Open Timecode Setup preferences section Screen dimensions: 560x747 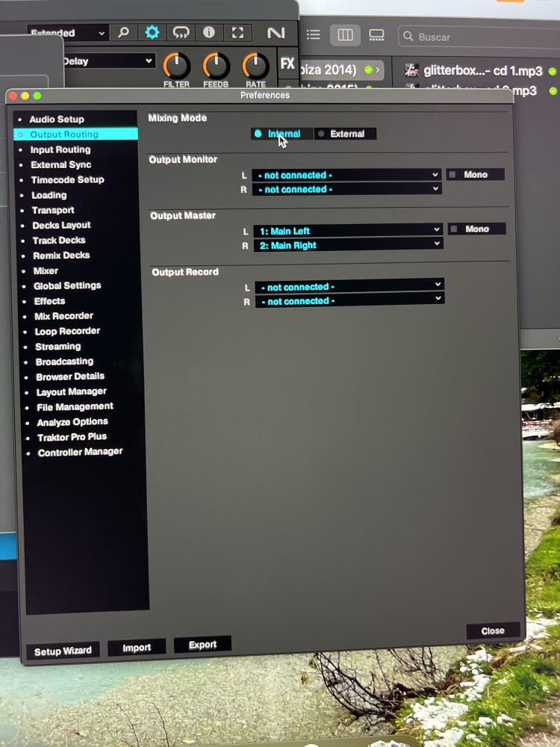67,179
